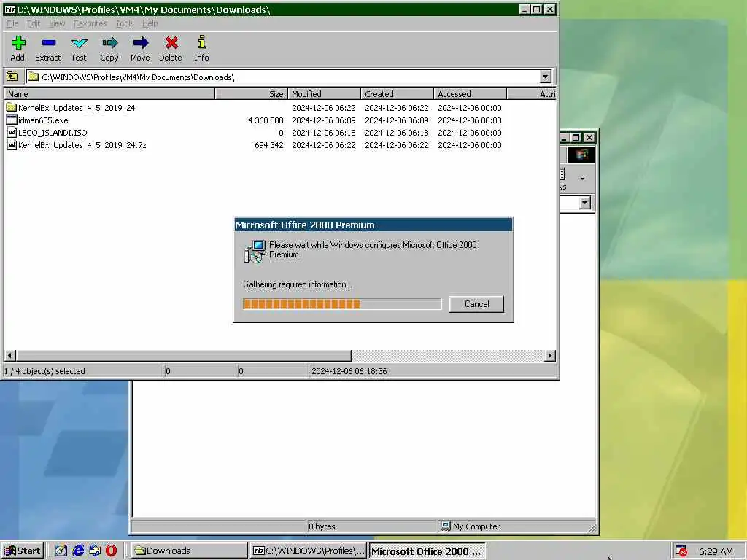Viewport: 747px width, 560px height.
Task: Click the status bar timestamp 2024-12-06 06:18:36
Action: [x=349, y=371]
